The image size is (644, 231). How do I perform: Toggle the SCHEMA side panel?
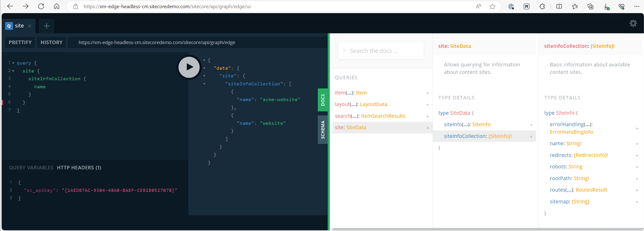point(322,130)
